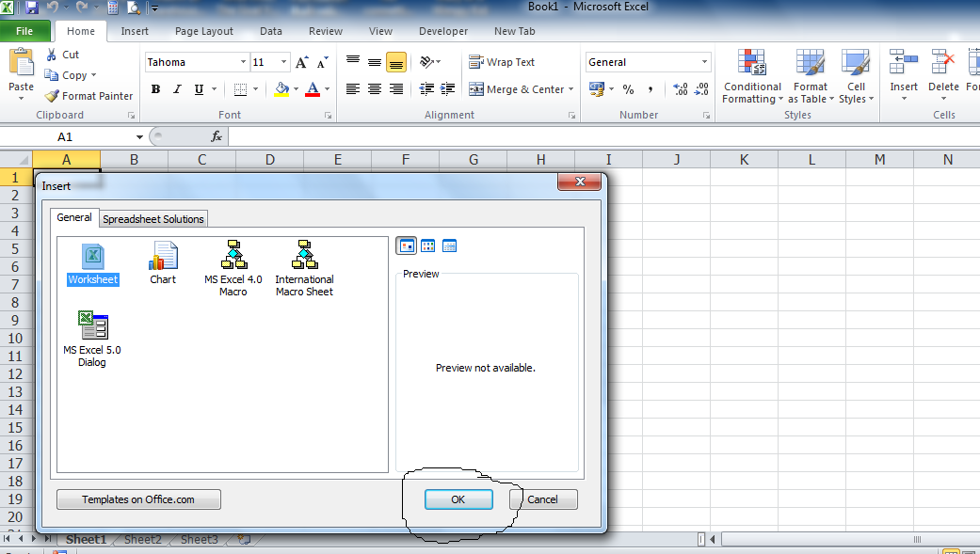Open Format as Table gallery
Screen dimensions: 980x554
click(x=811, y=76)
